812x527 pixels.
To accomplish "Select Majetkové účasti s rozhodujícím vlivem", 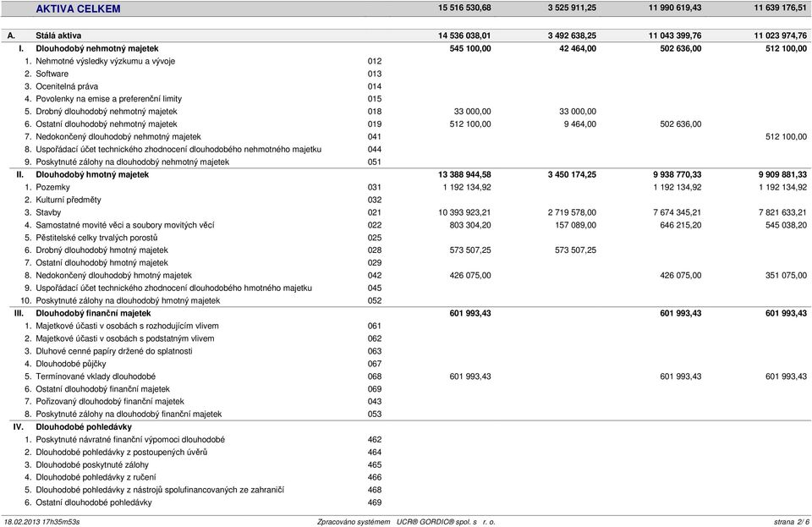I will pyautogui.click(x=127, y=327).
